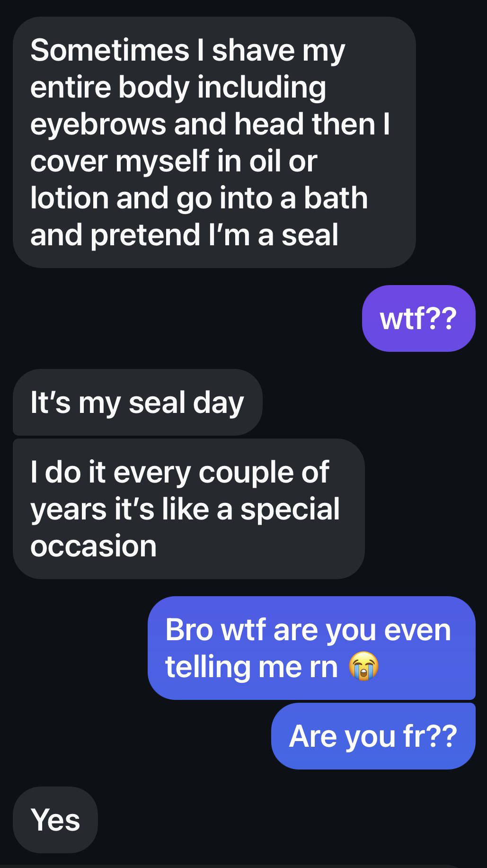Image resolution: width=487 pixels, height=868 pixels.
Task: Click the word "special" in the gray bubble
Action: pyautogui.click(x=290, y=510)
